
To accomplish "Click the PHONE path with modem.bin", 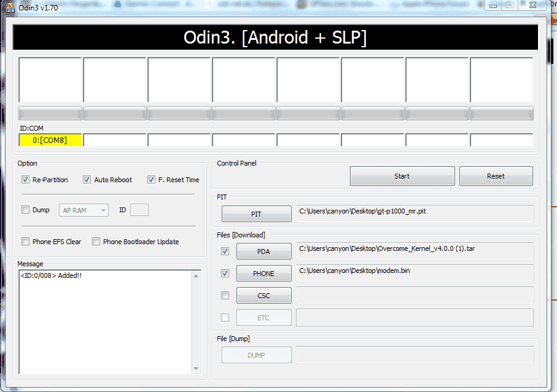I will click(415, 273).
